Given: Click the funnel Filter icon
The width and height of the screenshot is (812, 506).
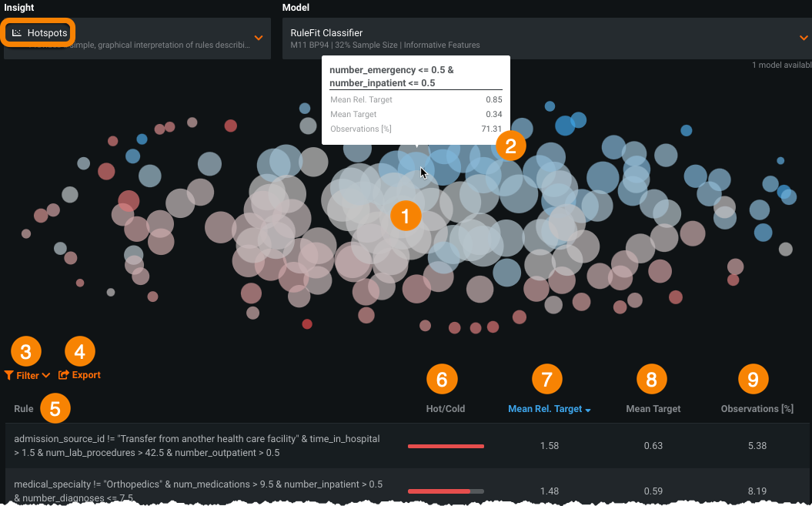Looking at the screenshot, I should click(8, 376).
